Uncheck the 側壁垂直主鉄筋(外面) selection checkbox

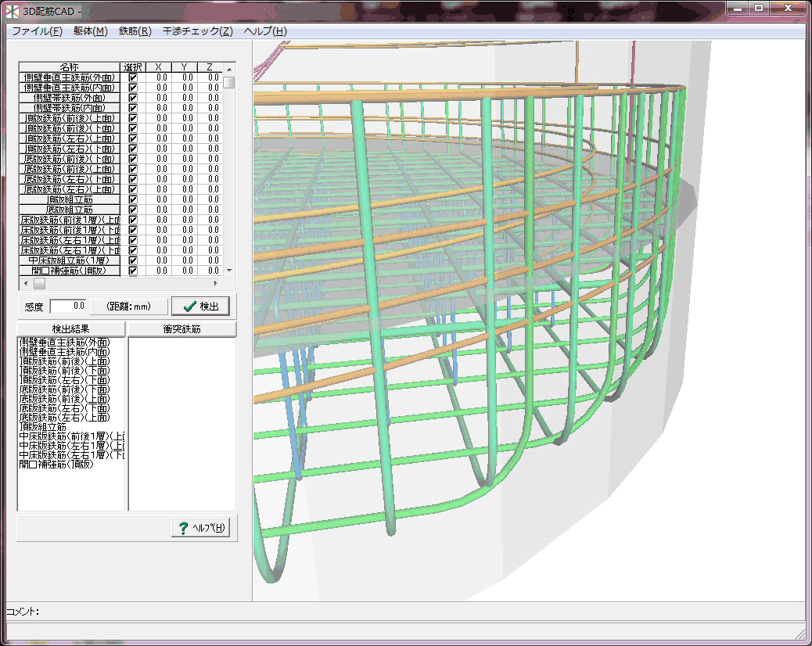click(133, 77)
